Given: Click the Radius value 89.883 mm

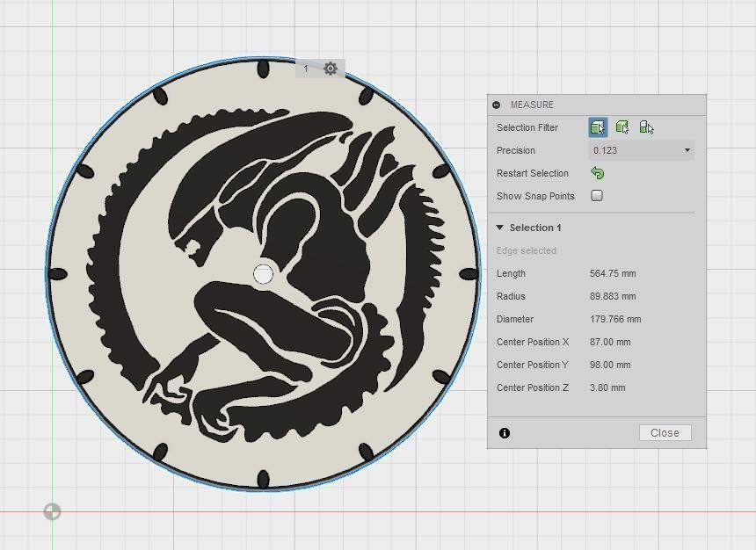Looking at the screenshot, I should click(x=613, y=296).
